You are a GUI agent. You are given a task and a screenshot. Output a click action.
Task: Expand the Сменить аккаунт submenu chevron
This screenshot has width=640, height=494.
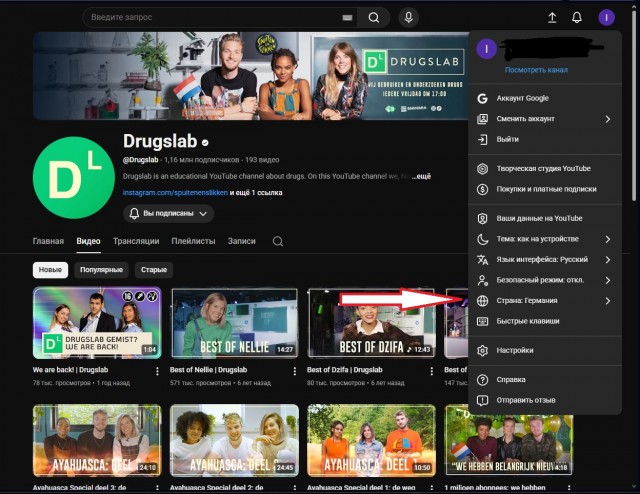coord(607,119)
